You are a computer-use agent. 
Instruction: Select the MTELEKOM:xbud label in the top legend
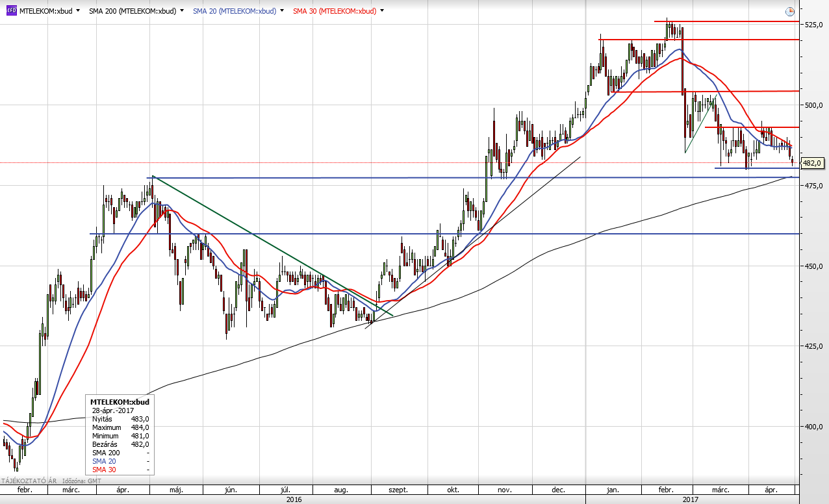pyautogui.click(x=45, y=11)
